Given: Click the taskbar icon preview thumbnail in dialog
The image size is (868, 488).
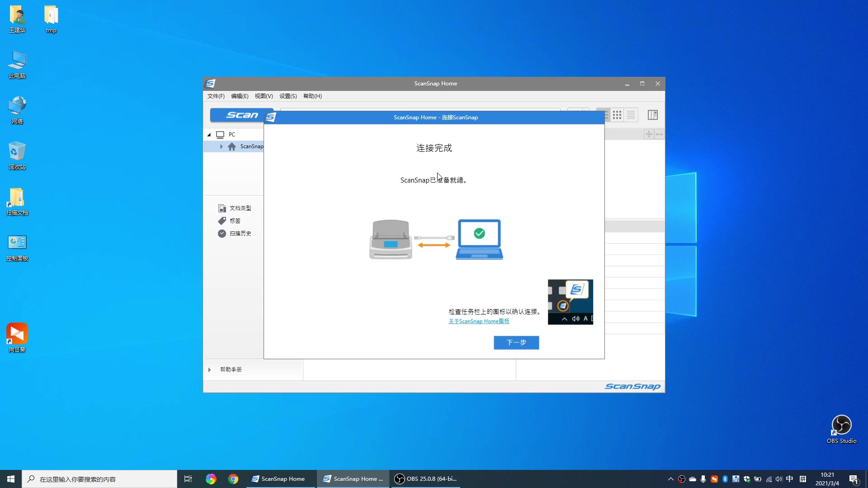Looking at the screenshot, I should point(571,302).
